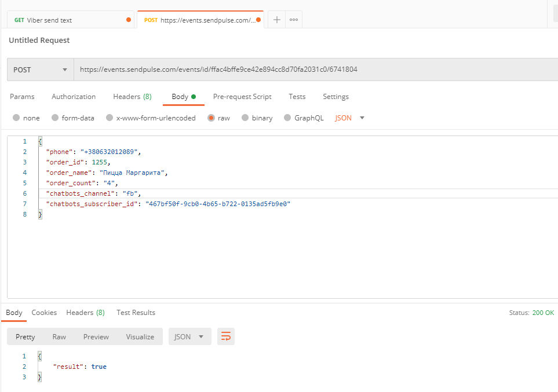Switch to the Params tab
This screenshot has height=392, width=558.
coord(22,97)
